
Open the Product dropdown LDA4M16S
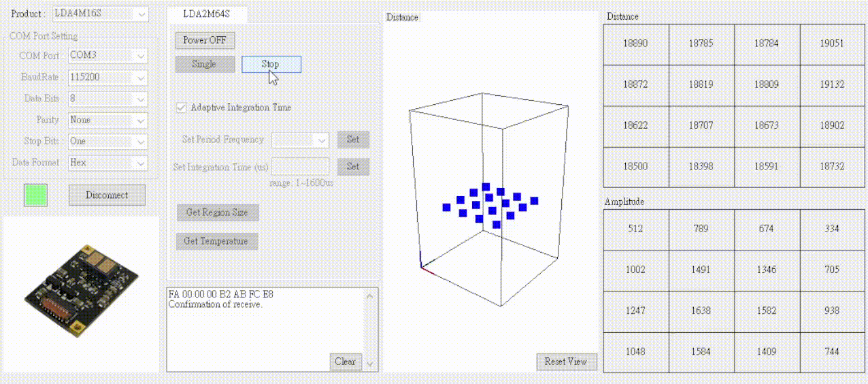100,14
